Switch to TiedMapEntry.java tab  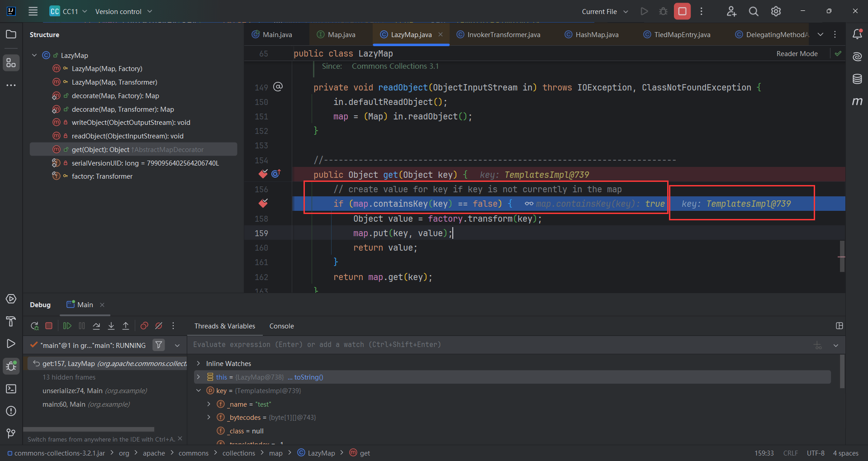click(677, 34)
